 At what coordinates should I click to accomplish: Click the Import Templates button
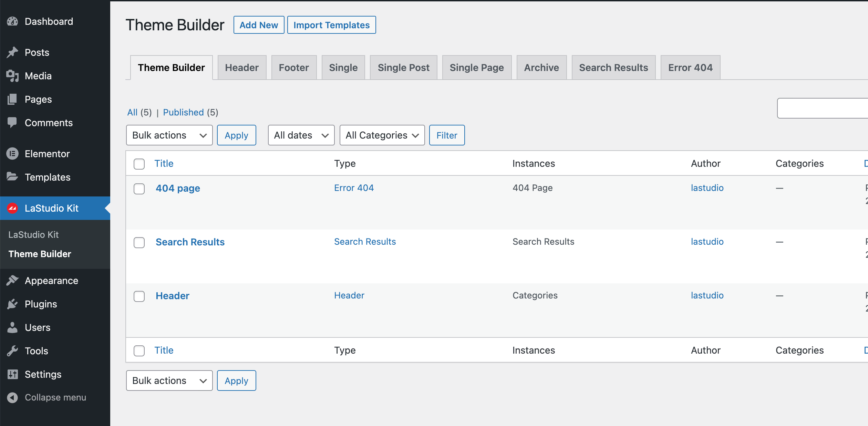[331, 25]
